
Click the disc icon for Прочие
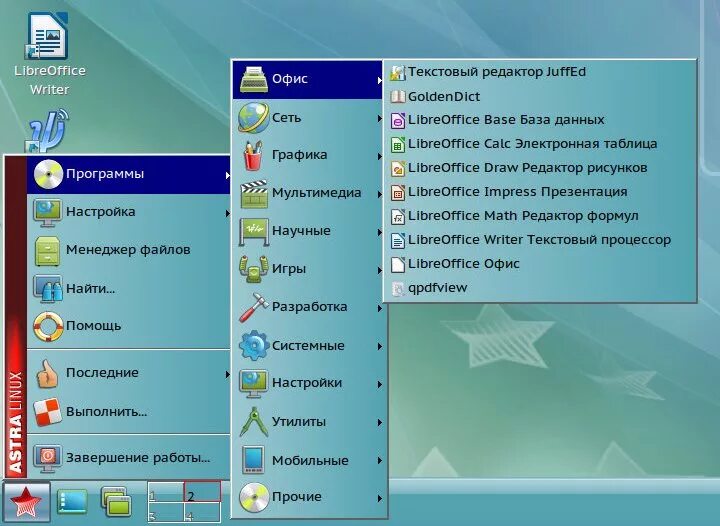253,498
